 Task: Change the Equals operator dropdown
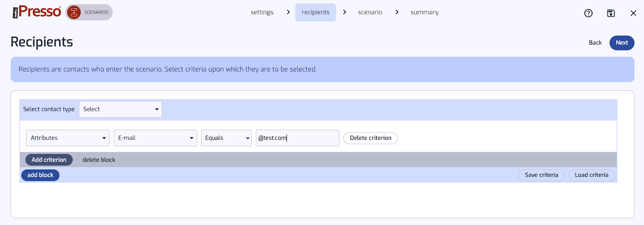pos(226,138)
